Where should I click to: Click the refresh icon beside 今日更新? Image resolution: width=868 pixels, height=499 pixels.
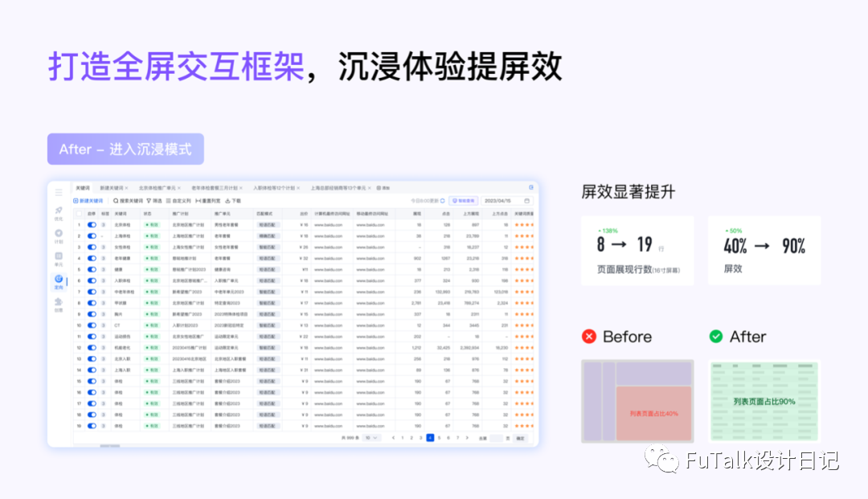(442, 201)
